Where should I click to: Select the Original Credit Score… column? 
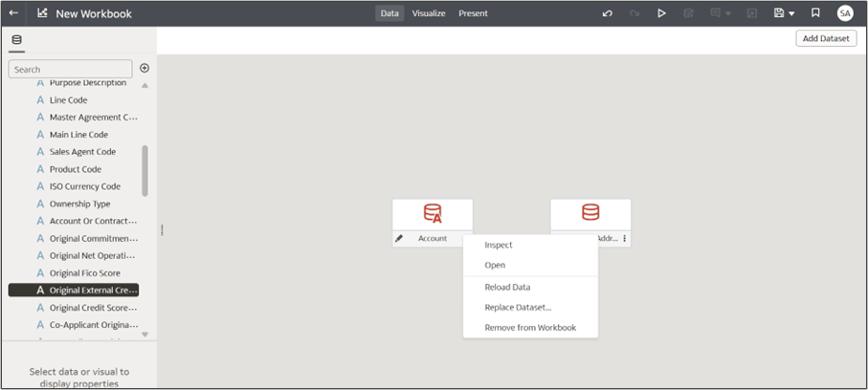tap(94, 308)
